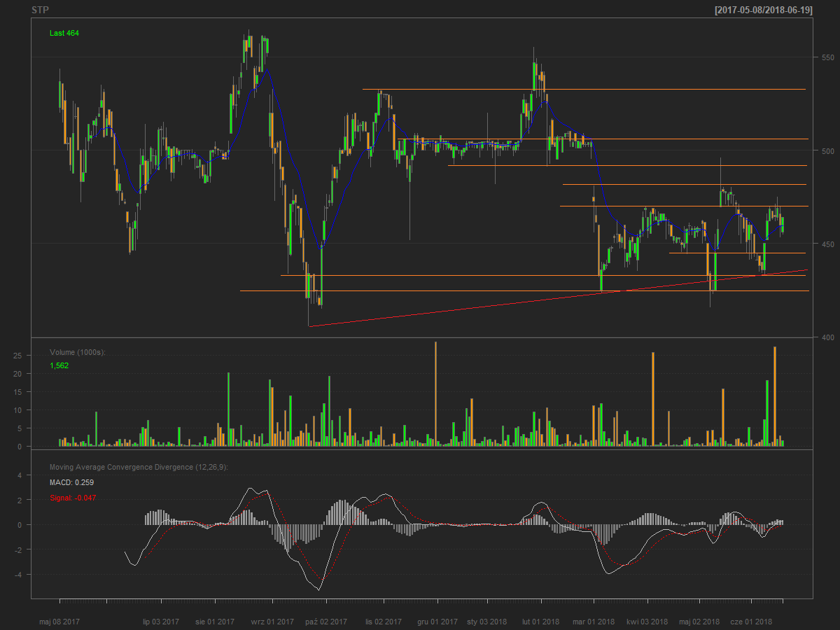The height and width of the screenshot is (630, 840).
Task: Click the green 'Last 464' label
Action: pyautogui.click(x=64, y=33)
